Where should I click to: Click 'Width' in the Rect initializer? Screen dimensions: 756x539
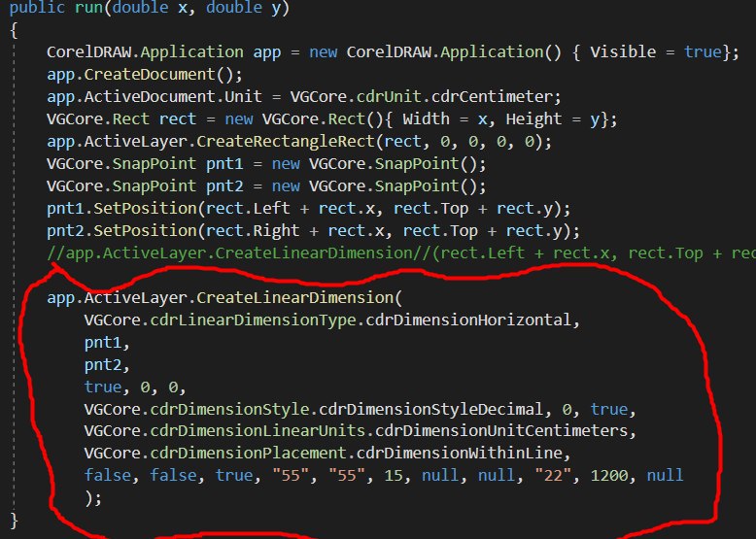[426, 118]
